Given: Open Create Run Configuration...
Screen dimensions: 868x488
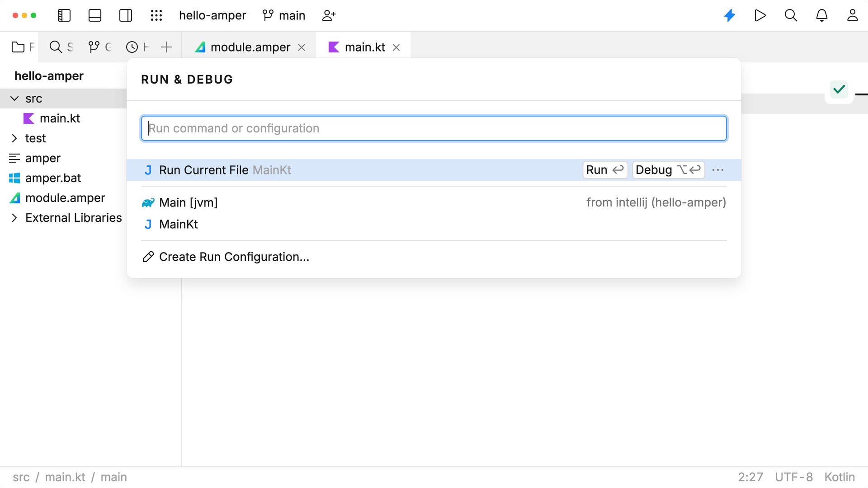Looking at the screenshot, I should click(x=434, y=257).
